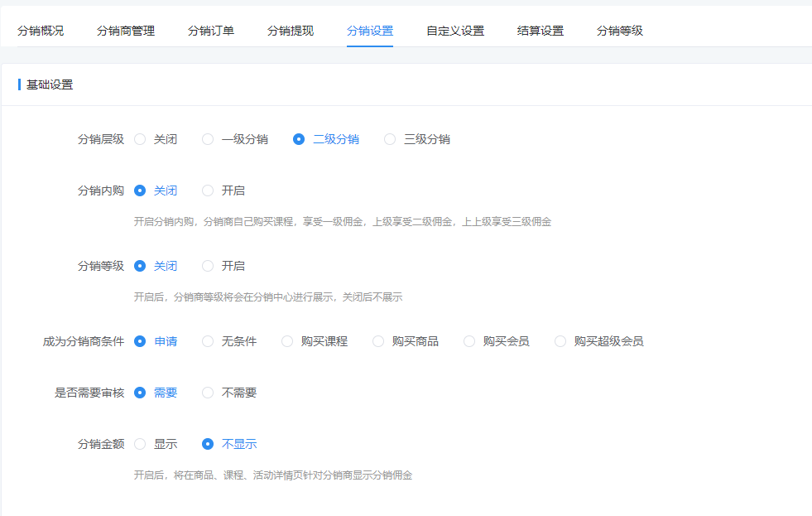This screenshot has height=516, width=812.
Task: Open the 分销提现 tab
Action: pyautogui.click(x=291, y=31)
